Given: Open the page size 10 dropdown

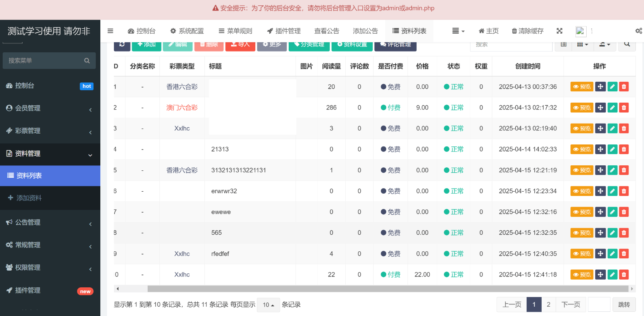Looking at the screenshot, I should (x=268, y=305).
